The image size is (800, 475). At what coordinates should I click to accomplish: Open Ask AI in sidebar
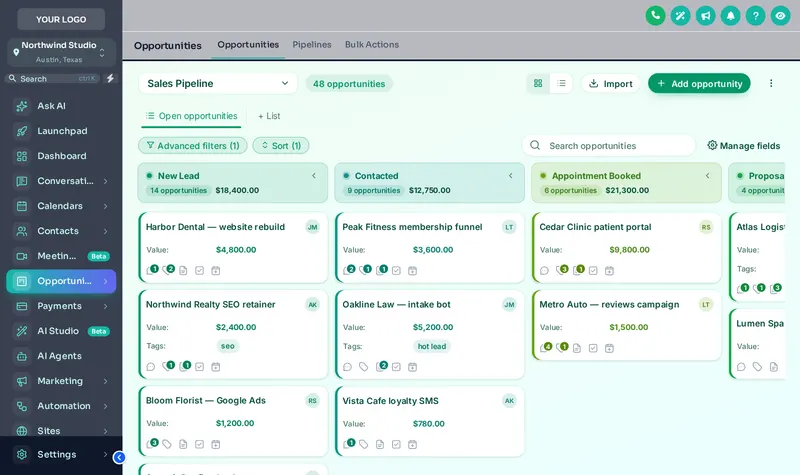click(61, 106)
